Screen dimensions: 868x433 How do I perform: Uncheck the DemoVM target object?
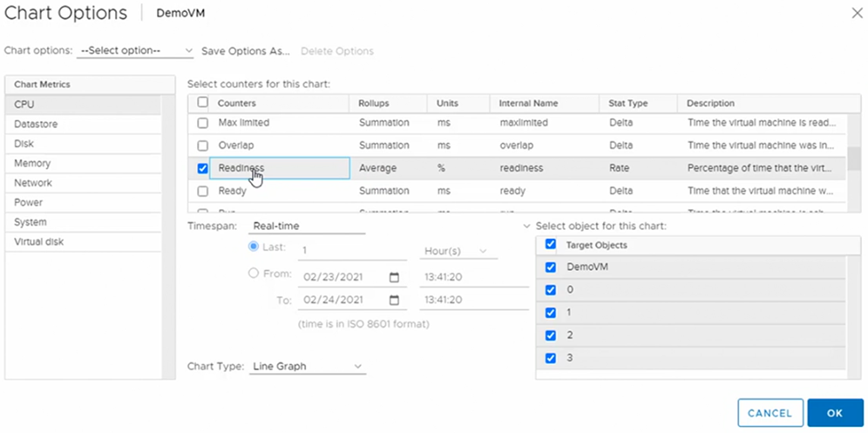click(550, 267)
